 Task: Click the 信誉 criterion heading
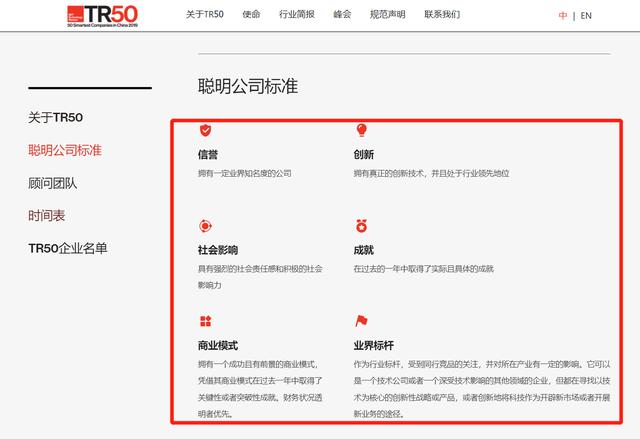(208, 155)
